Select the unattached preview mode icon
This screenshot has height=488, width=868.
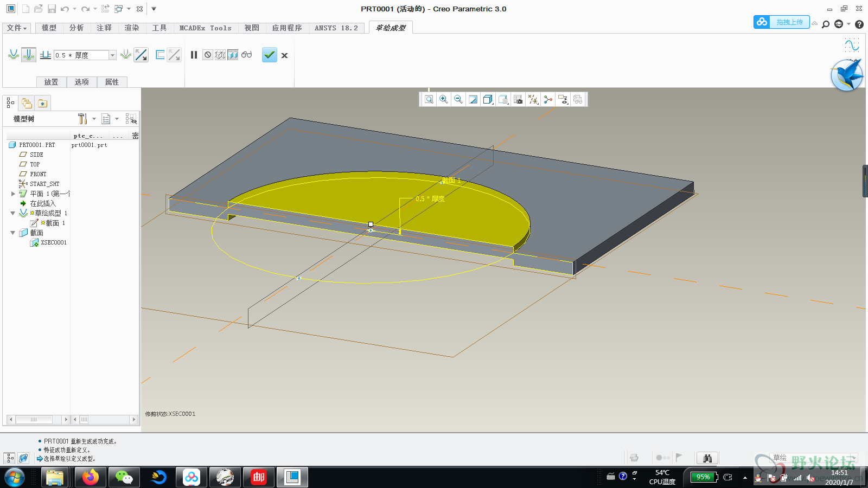click(220, 55)
